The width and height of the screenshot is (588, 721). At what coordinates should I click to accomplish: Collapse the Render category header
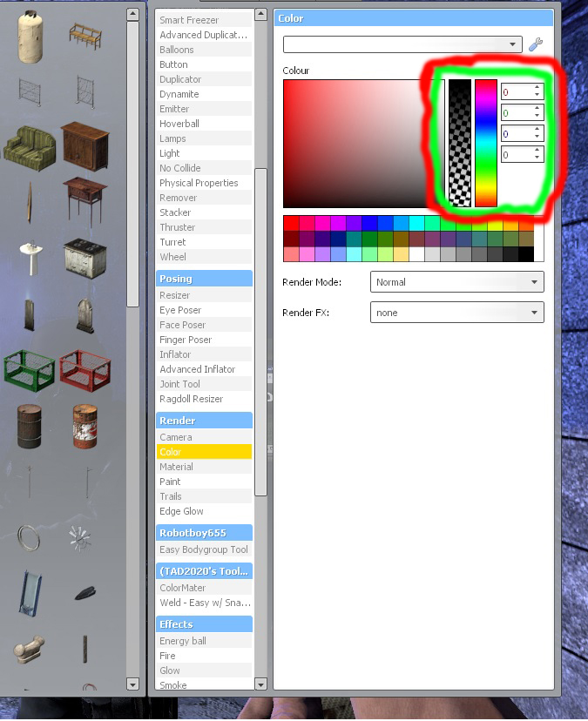(x=205, y=421)
